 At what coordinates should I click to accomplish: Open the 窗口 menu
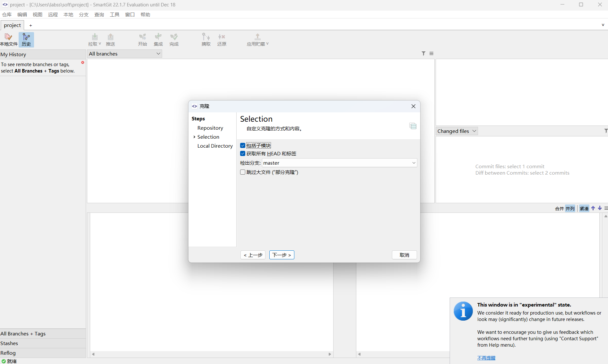coord(130,14)
